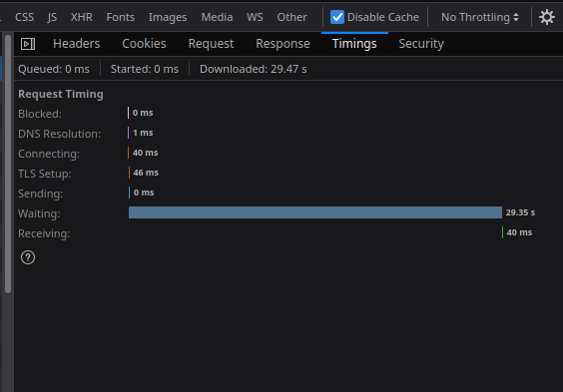Viewport: 563px width, 392px height.
Task: Open the timings help question mark icon
Action: click(x=28, y=257)
